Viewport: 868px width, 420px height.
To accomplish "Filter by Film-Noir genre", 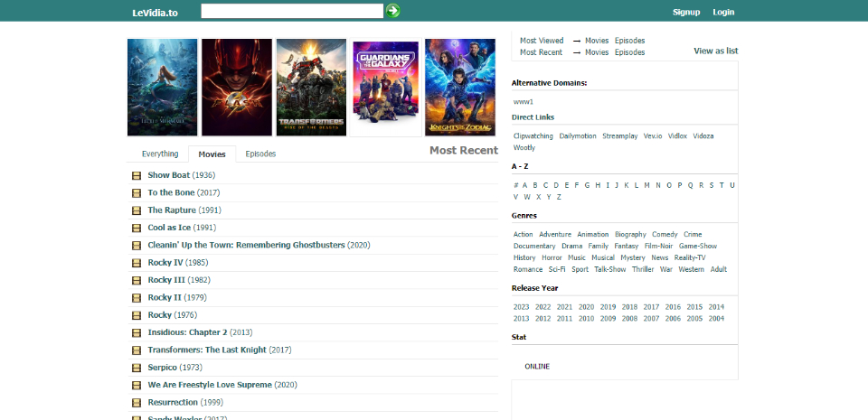I will click(659, 246).
